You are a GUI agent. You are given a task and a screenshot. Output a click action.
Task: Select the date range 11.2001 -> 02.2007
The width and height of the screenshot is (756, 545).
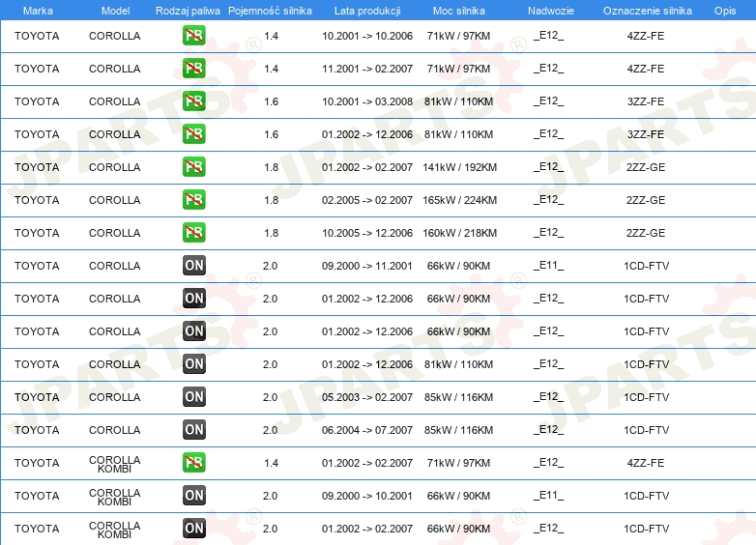point(367,69)
